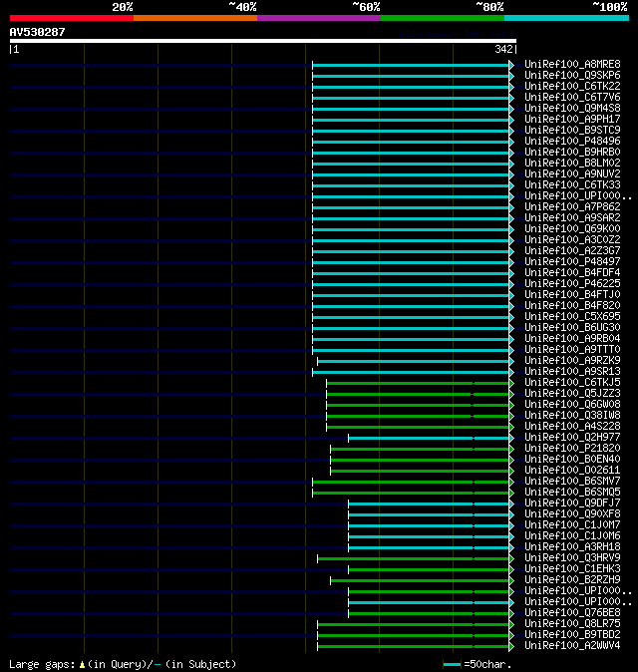Open the UniRef100_A2WWV4 entry
The image size is (638, 672).
[572, 645]
